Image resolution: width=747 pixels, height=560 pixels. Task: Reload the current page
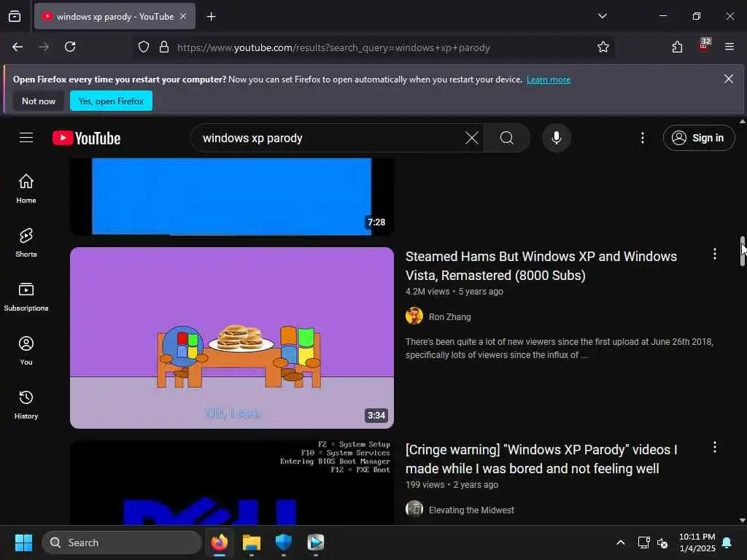pos(70,47)
